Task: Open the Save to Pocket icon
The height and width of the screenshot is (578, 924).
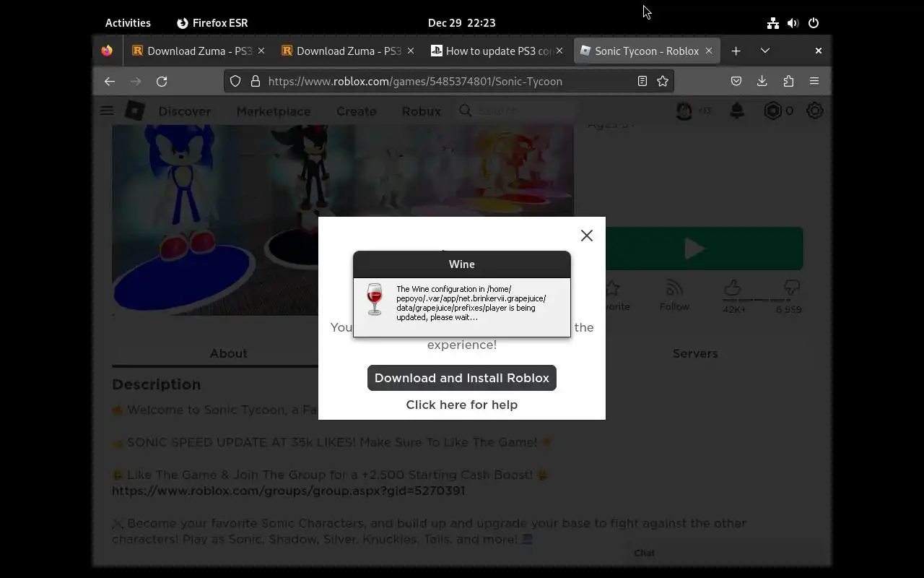Action: 736,81
